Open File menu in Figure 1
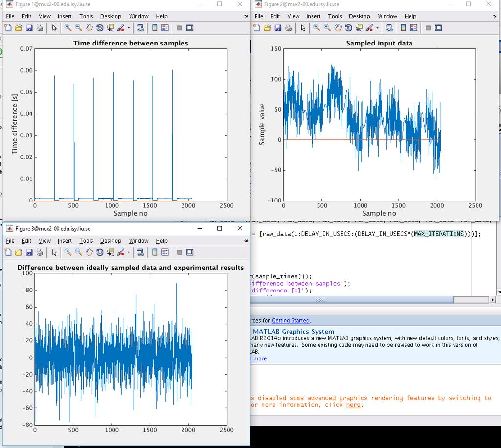 [x=10, y=16]
